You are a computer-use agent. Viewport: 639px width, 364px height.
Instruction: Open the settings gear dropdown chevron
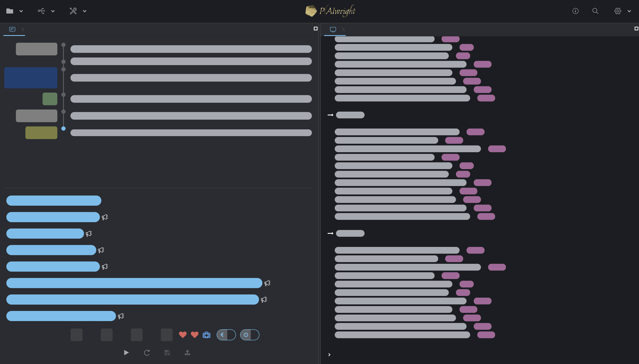pyautogui.click(x=629, y=11)
